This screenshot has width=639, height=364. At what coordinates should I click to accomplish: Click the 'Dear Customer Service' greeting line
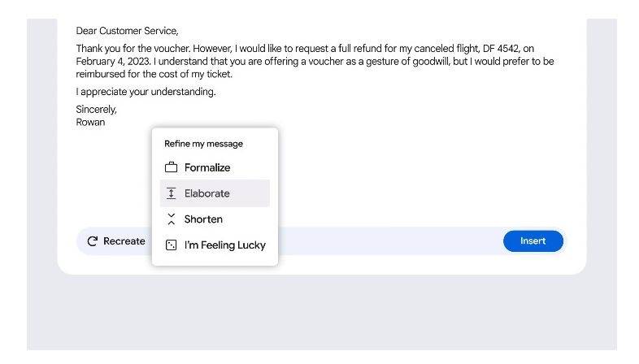[x=127, y=32]
